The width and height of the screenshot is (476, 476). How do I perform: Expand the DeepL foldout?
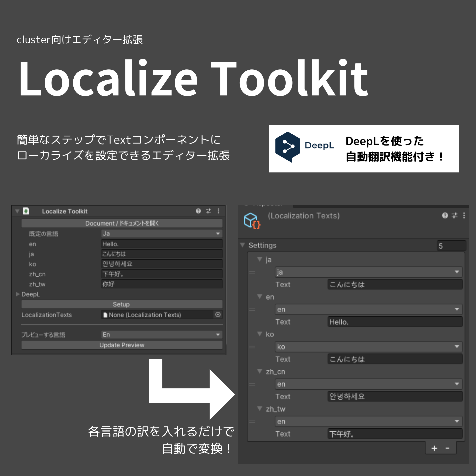tap(18, 294)
